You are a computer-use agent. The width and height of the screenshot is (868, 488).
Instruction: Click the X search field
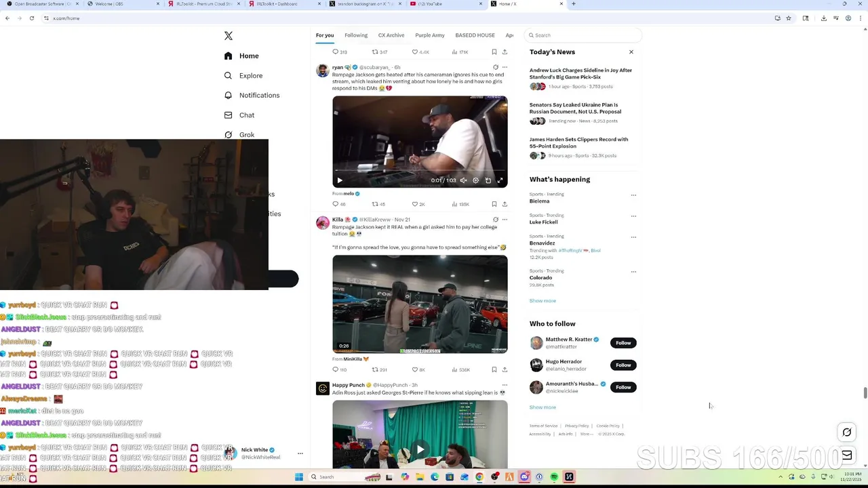click(x=584, y=35)
